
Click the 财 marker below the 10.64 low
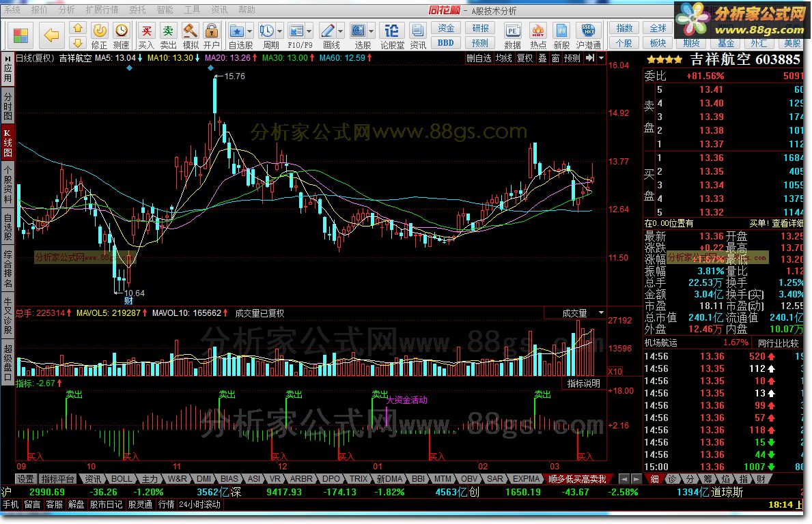[128, 300]
